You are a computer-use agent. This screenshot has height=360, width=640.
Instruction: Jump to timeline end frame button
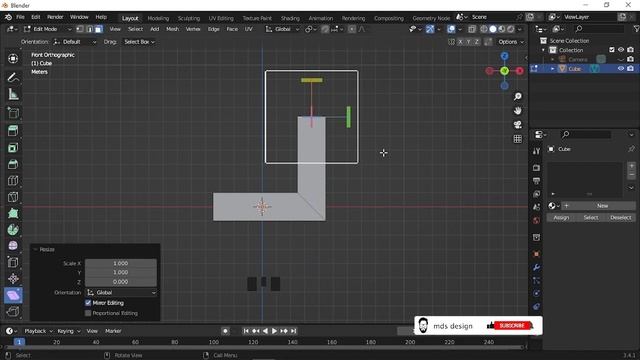[x=293, y=331]
